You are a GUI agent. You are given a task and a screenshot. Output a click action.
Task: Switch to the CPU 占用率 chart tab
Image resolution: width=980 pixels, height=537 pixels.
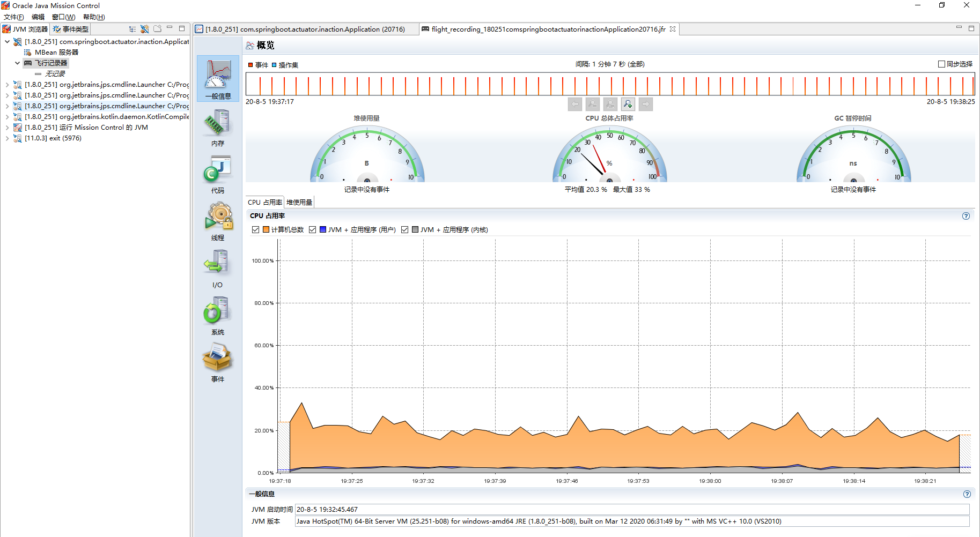click(265, 202)
